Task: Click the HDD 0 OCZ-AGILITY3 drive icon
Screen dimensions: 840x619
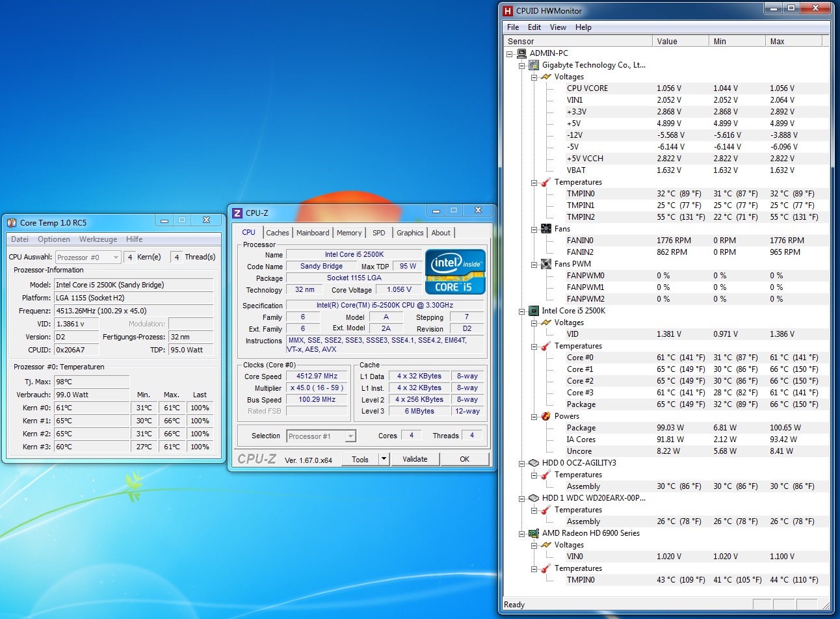Action: coord(534,463)
